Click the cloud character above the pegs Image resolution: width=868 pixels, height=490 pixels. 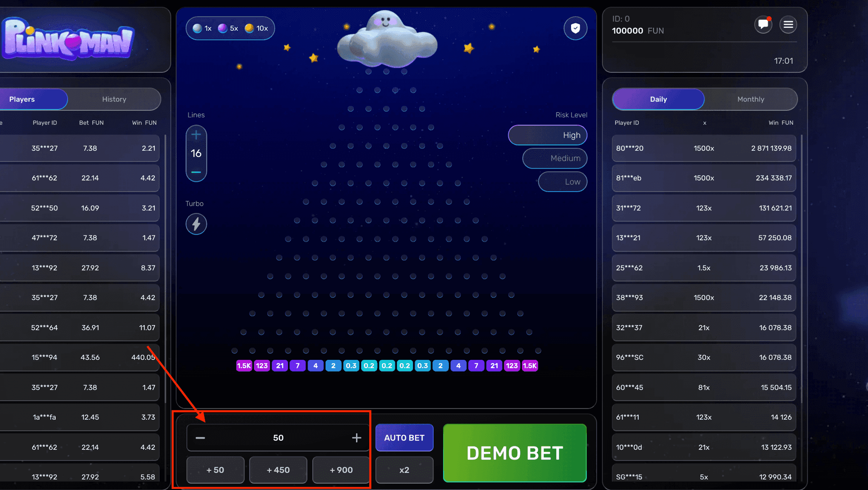386,41
